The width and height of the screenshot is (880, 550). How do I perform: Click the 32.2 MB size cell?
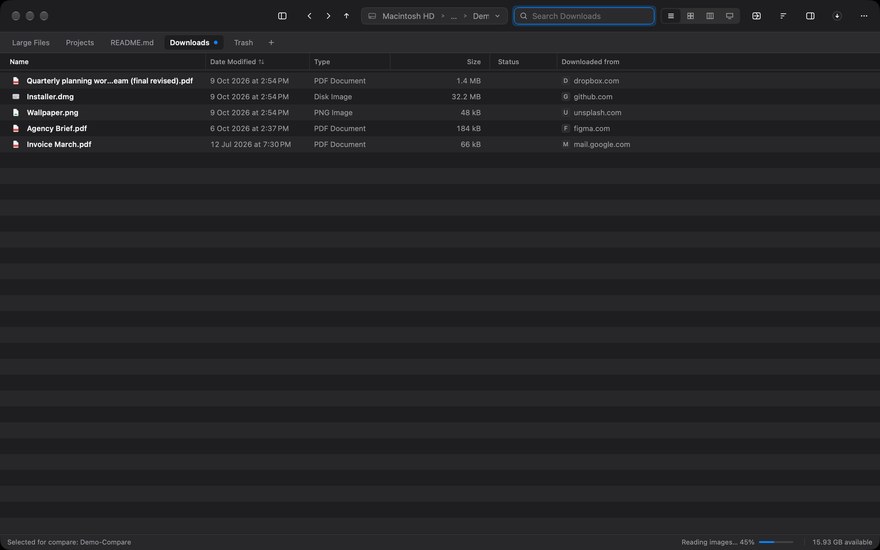pos(466,97)
